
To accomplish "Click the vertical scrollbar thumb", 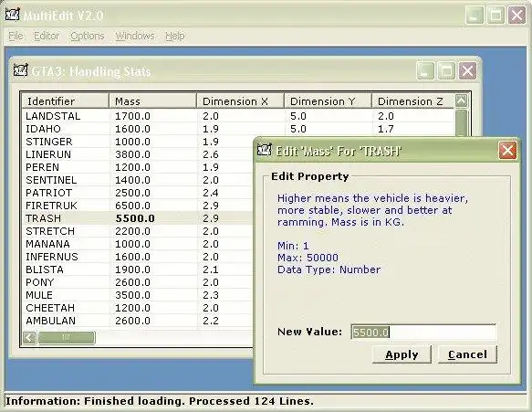I will 461,122.
